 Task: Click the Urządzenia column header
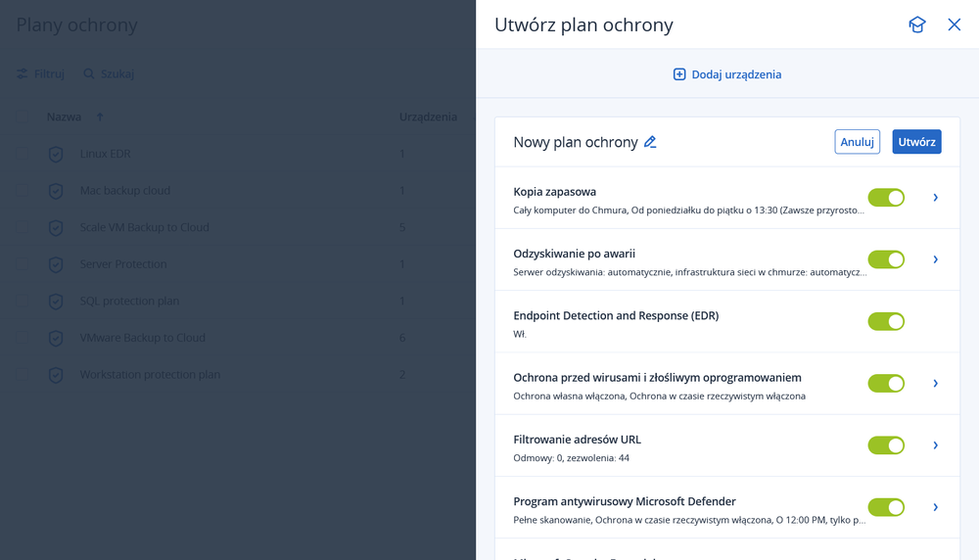428,117
